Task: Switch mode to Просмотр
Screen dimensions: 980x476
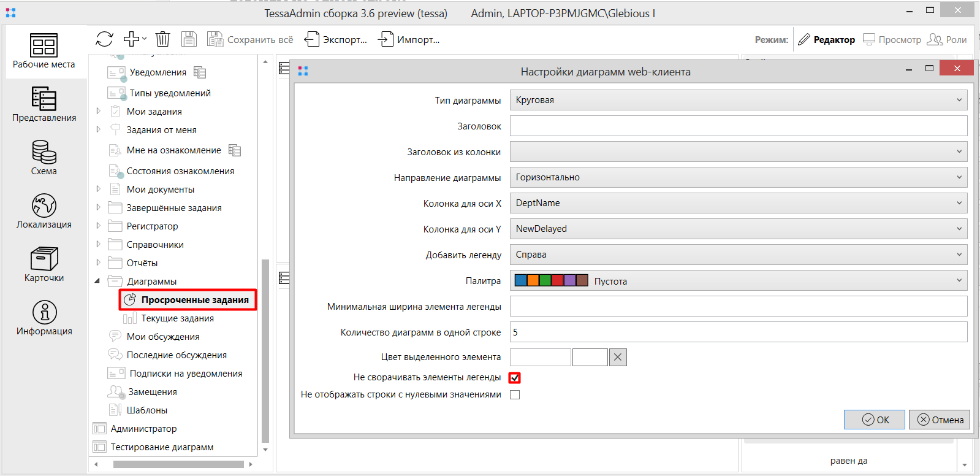Action: coord(892,39)
